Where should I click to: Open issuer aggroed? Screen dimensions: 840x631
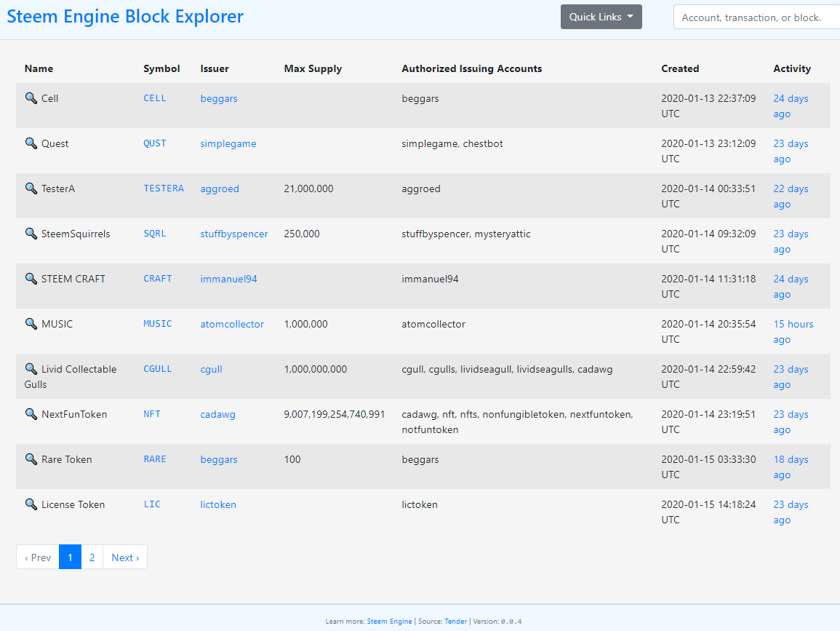point(220,188)
